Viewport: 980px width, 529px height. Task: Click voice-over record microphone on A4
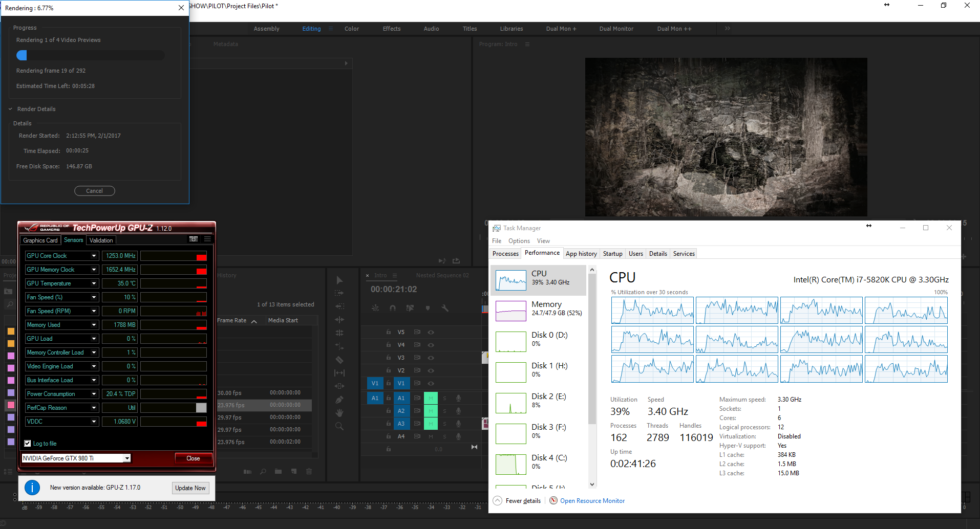(459, 436)
